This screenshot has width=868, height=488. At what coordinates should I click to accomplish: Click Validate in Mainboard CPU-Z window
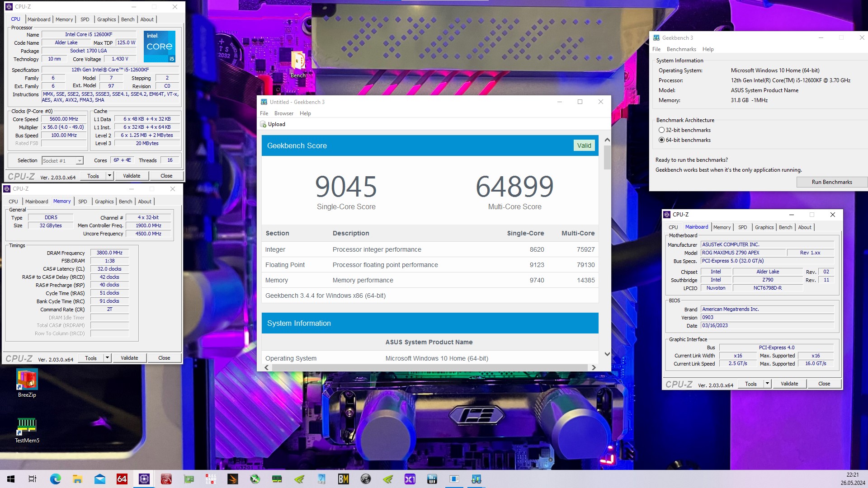[x=789, y=384]
